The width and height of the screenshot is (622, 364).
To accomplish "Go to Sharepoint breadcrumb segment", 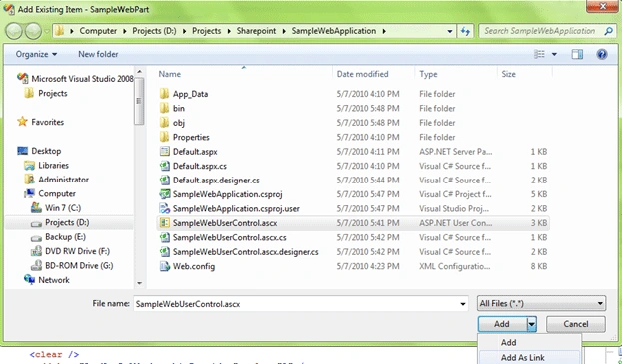I will click(256, 31).
